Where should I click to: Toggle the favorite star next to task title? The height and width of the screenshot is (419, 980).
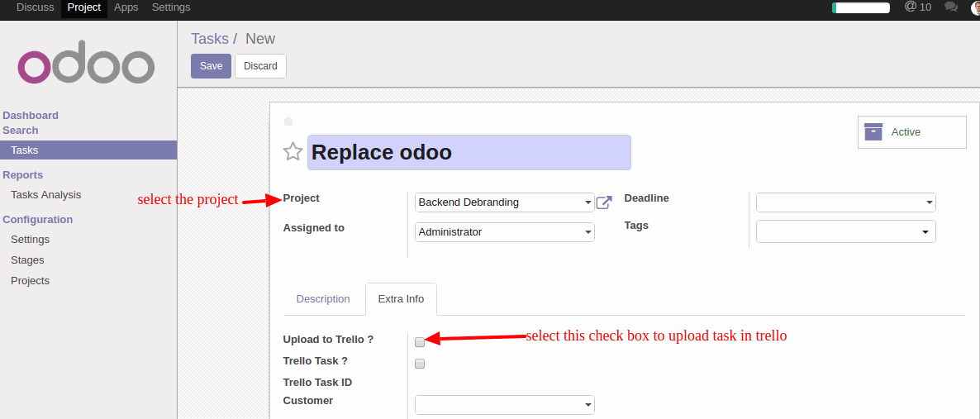tap(293, 152)
